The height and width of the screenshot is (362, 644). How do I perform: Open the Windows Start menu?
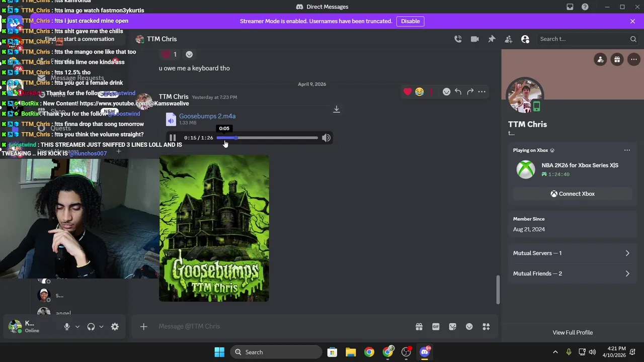219,352
